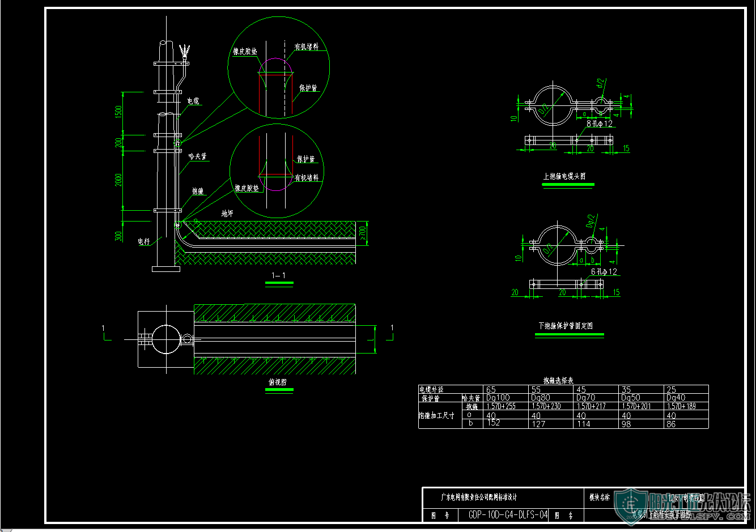Click the 8孔Φ12 hole annotation

coord(600,124)
